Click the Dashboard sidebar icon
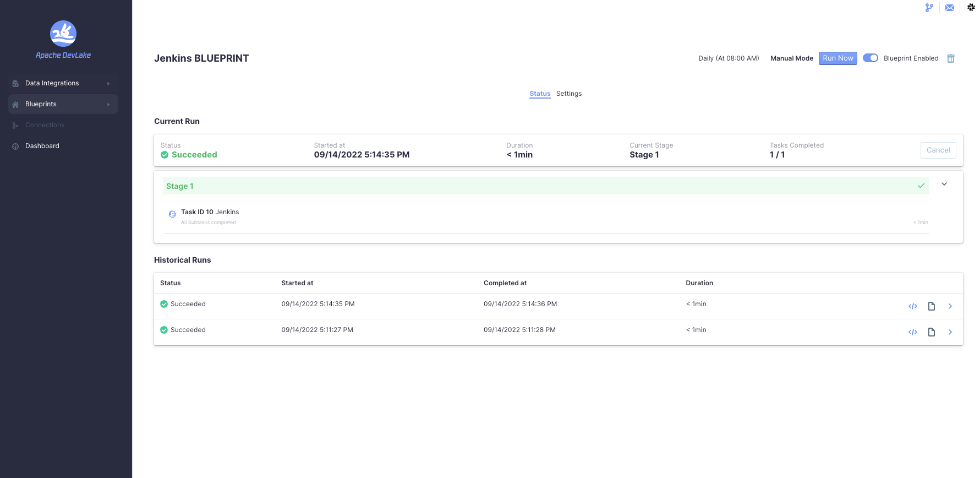980x478 pixels. 15,146
